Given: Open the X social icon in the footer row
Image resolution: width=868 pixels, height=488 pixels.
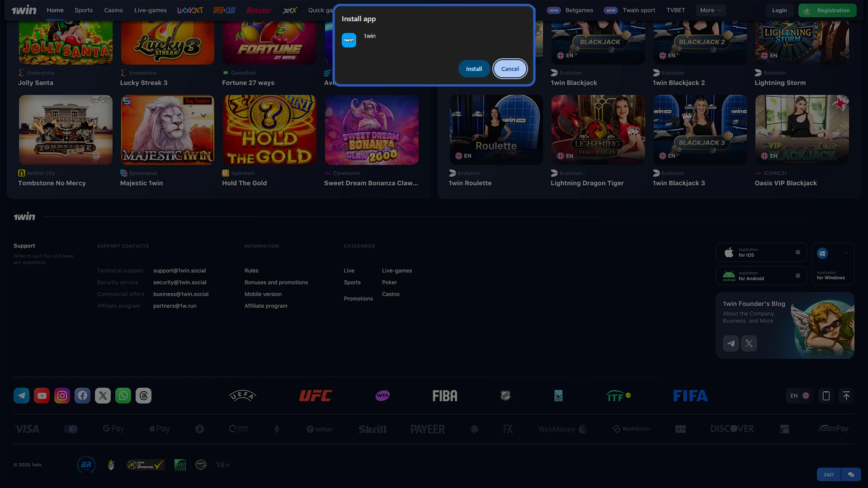Looking at the screenshot, I should coord(103,396).
